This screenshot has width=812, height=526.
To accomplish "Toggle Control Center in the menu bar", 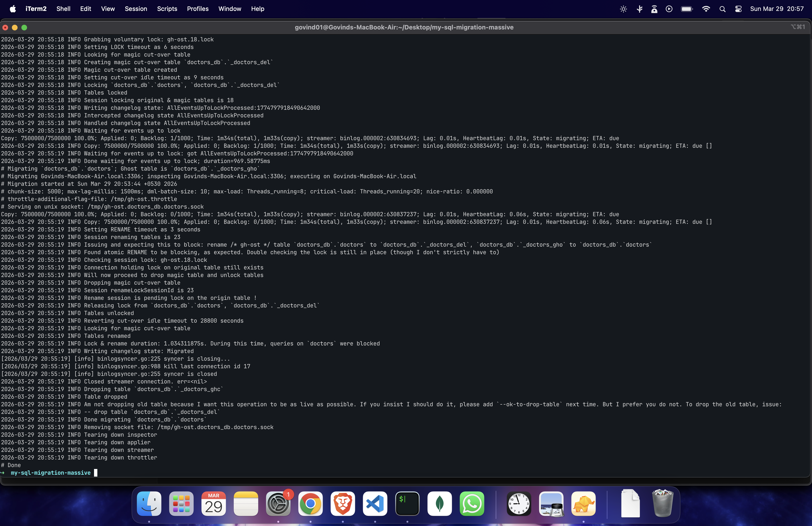I will pyautogui.click(x=738, y=9).
